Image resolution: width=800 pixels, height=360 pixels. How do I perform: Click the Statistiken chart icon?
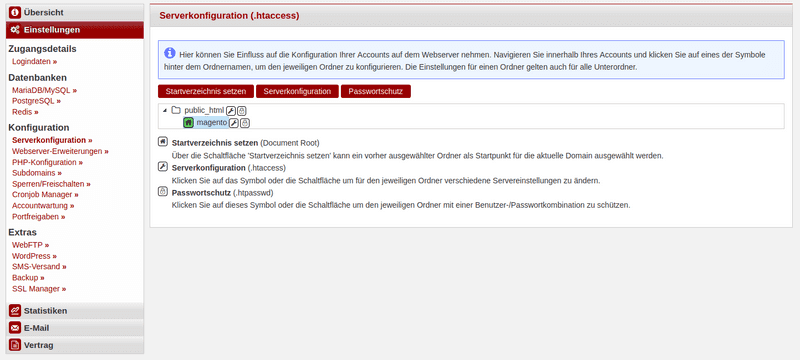(x=15, y=311)
